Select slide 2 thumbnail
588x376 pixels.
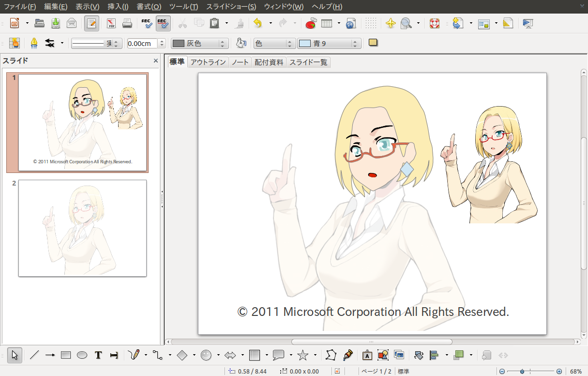(x=82, y=228)
